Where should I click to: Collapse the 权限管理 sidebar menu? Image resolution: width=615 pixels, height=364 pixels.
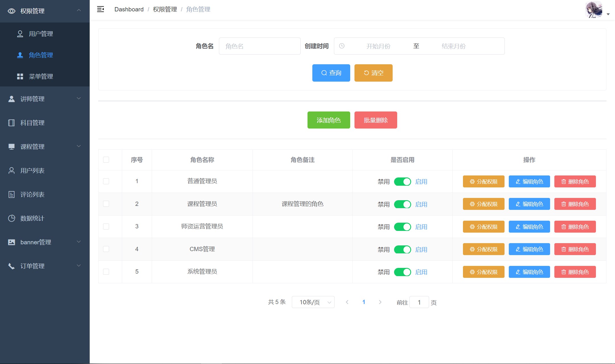tap(45, 11)
